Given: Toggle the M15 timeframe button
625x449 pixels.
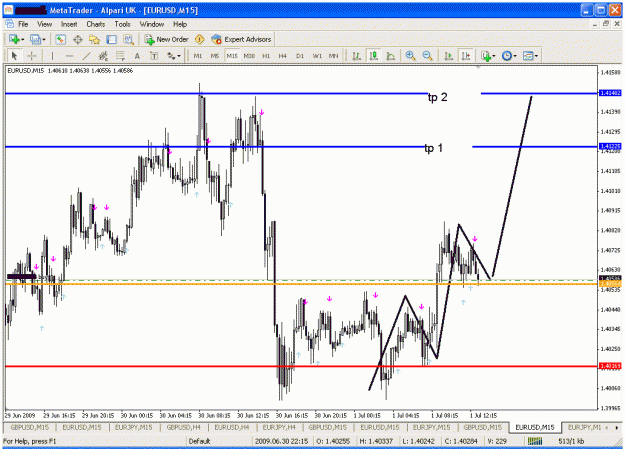Looking at the screenshot, I should 232,56.
